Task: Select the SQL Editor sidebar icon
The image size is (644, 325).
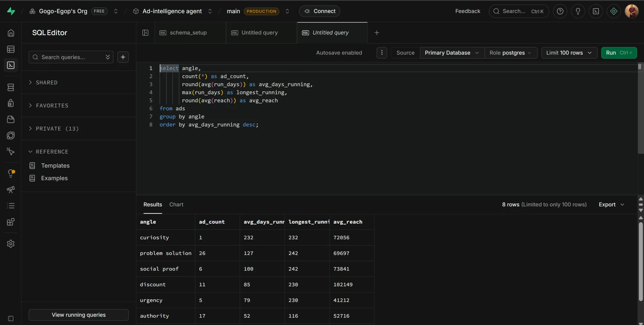Action: tap(11, 65)
